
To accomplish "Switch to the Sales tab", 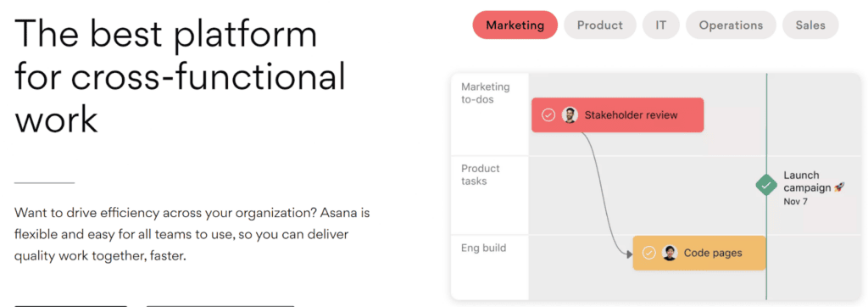I will coord(810,25).
